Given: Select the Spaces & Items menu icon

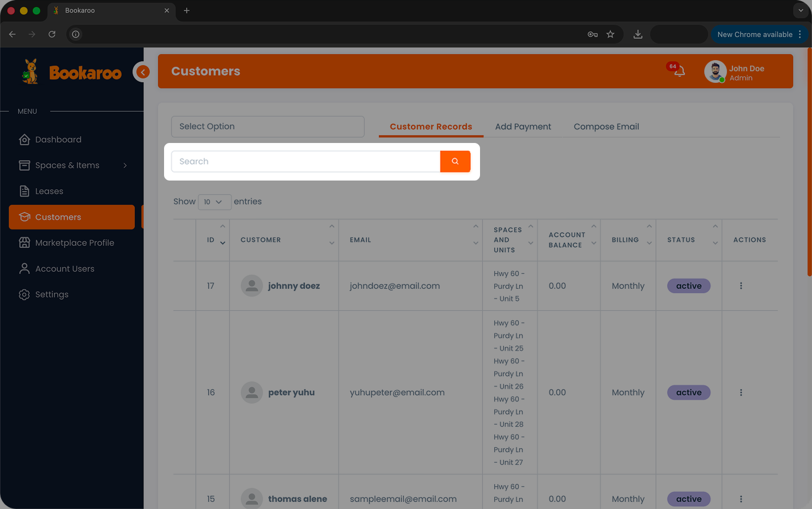Looking at the screenshot, I should (x=24, y=165).
